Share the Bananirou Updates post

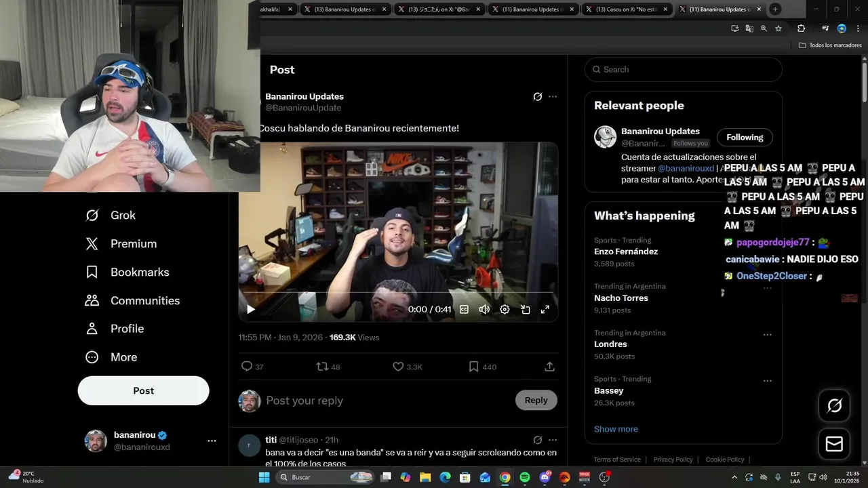tap(550, 367)
